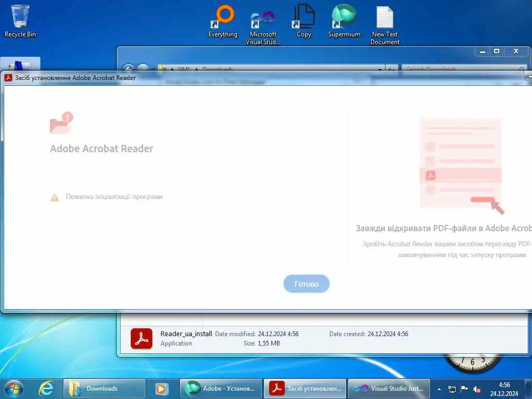Click the Size value 1,55 MB
Image resolution: width=532 pixels, height=399 pixels.
269,343
